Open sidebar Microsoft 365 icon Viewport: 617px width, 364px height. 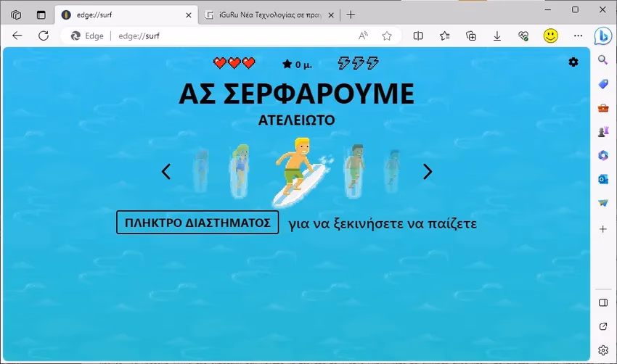(602, 155)
